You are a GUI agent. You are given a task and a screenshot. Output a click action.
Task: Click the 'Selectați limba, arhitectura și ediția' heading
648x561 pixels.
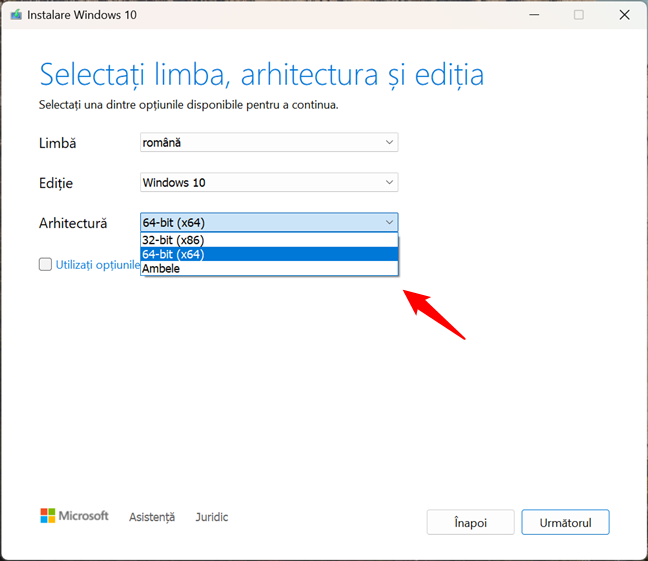[x=261, y=75]
